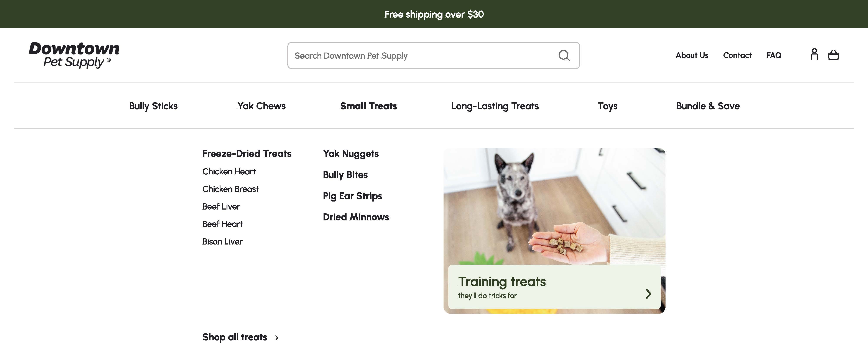Select Chicken Heart freeze-dried treats
This screenshot has width=868, height=362.
coord(229,172)
